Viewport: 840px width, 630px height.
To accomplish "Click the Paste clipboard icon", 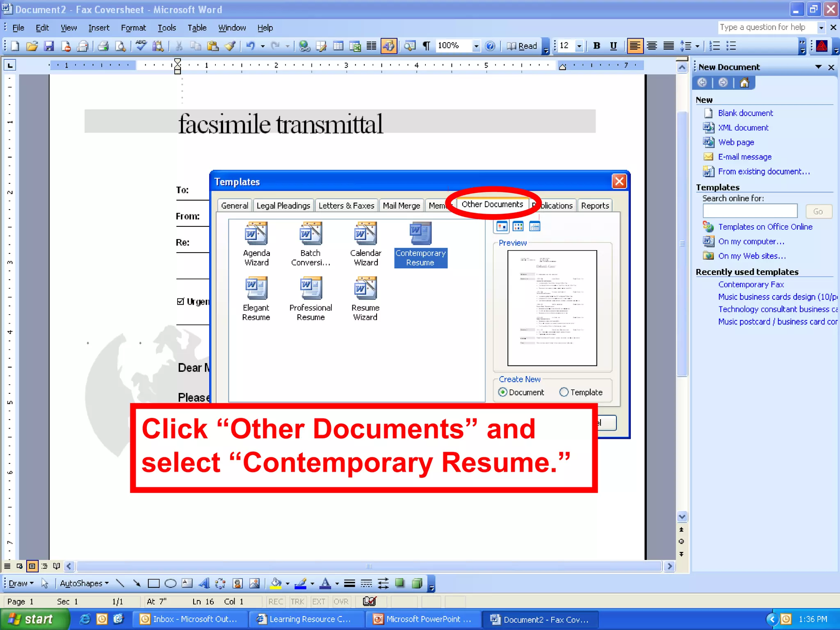I will point(212,46).
